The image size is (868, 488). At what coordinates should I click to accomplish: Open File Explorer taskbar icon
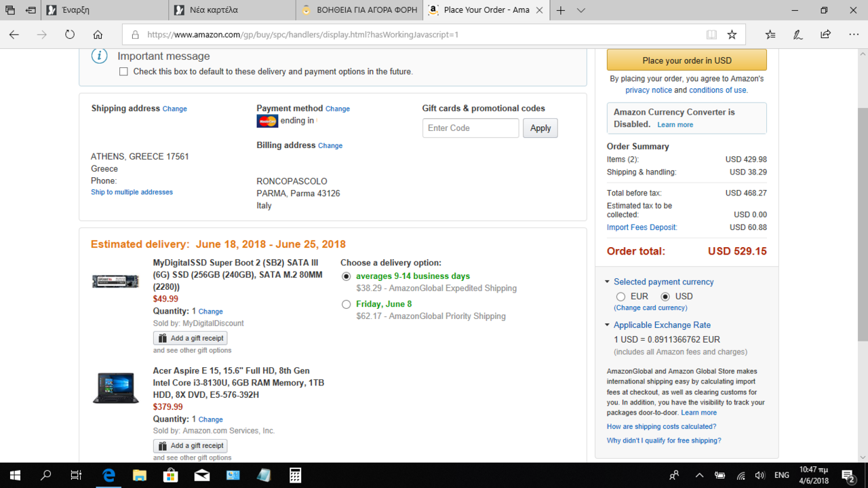pos(139,475)
